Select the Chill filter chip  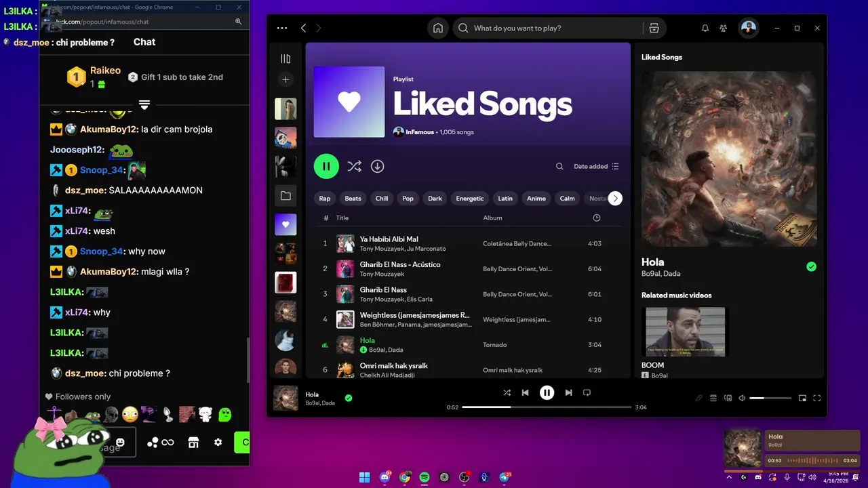[382, 199]
